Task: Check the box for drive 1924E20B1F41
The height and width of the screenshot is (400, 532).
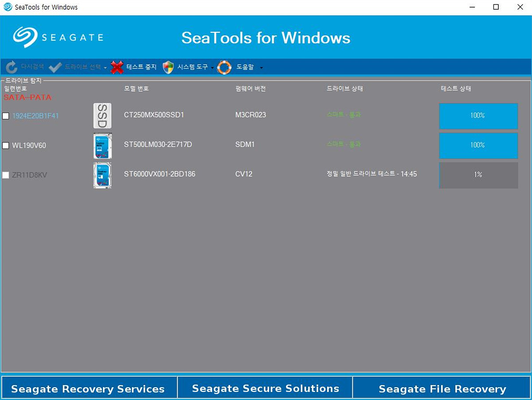Action: tap(6, 116)
